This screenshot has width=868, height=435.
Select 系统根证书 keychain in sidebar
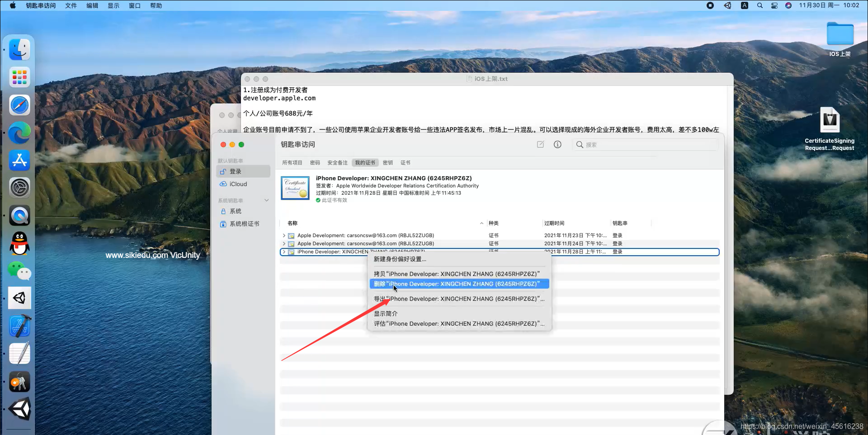243,224
